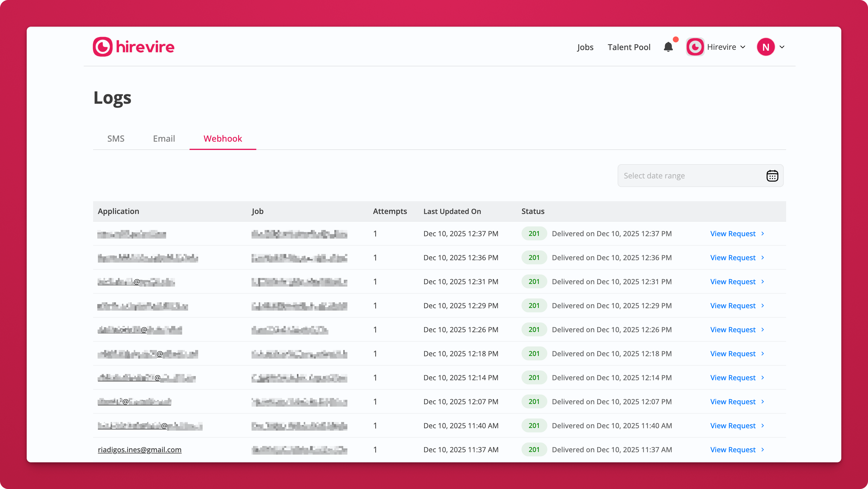Click chevron arrow next to 12:14 PM View Request
The image size is (868, 489).
(762, 378)
